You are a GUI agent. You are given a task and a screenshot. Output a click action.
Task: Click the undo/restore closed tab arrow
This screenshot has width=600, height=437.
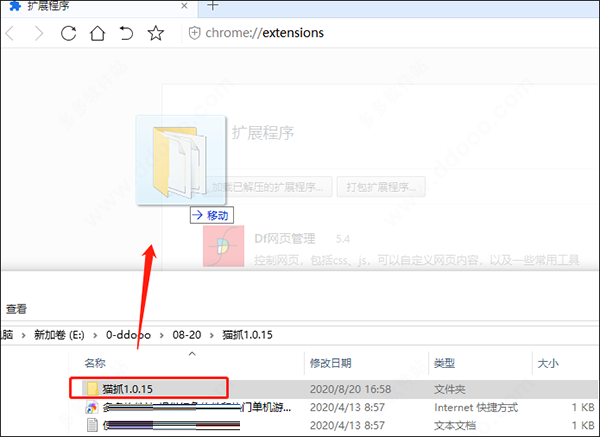point(126,33)
